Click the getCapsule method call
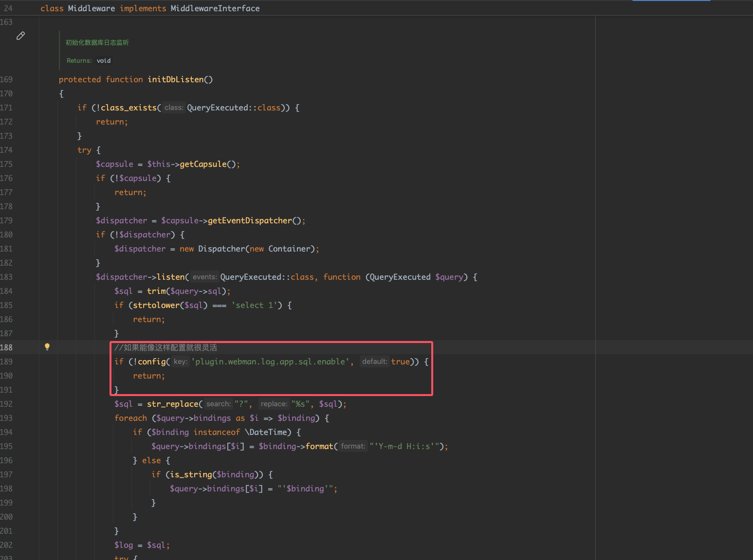 point(203,164)
